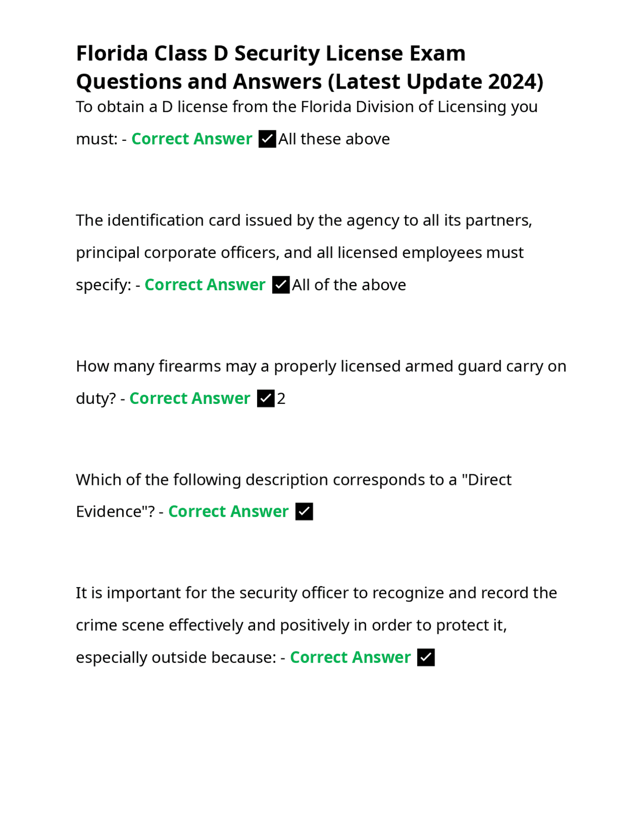This screenshot has height=833, width=644.
Task: Click the "Florida Class D Security License Exam" title
Action: (271, 53)
